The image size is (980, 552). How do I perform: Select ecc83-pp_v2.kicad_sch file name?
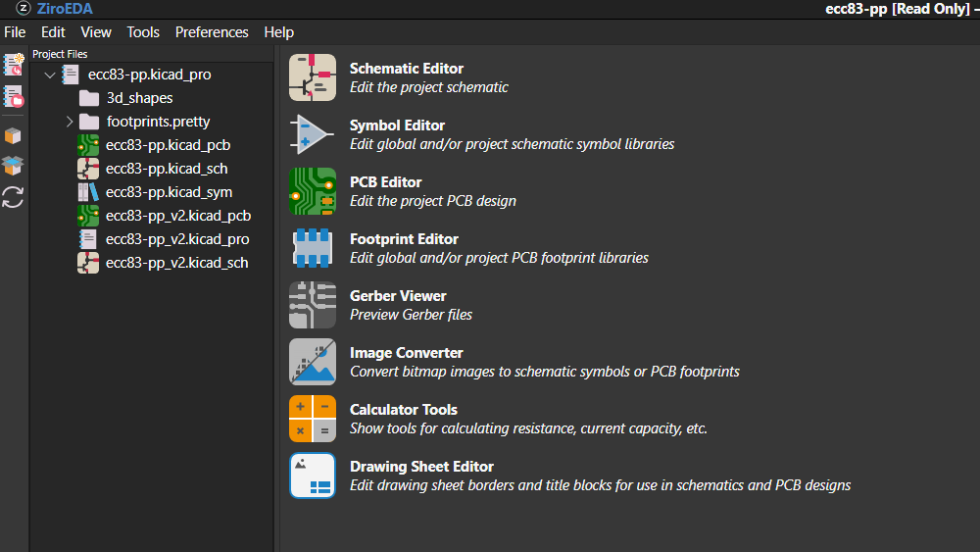[176, 263]
